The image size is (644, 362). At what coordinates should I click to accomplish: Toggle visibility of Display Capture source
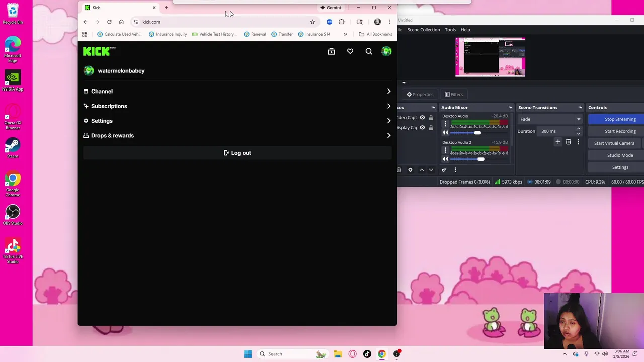tap(422, 127)
